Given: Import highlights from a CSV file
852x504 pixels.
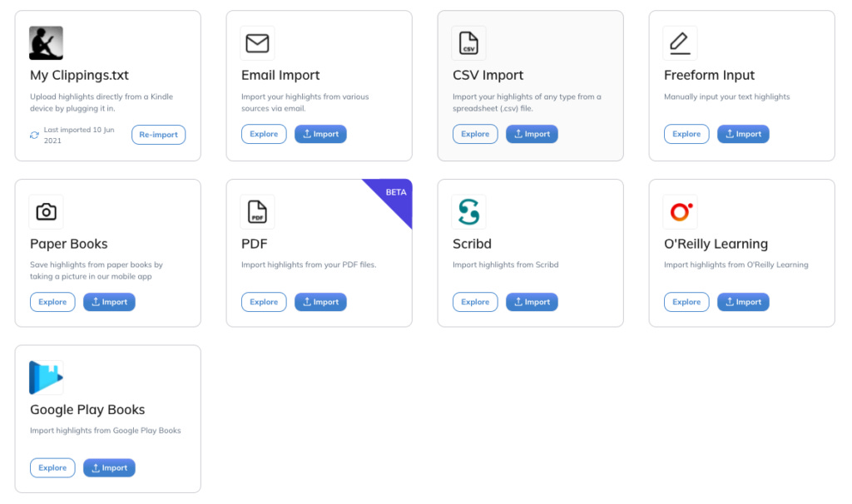Looking at the screenshot, I should (x=532, y=134).
